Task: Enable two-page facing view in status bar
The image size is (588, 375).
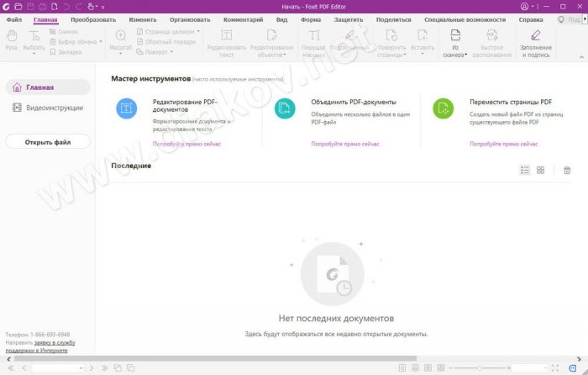Action: tap(428, 368)
